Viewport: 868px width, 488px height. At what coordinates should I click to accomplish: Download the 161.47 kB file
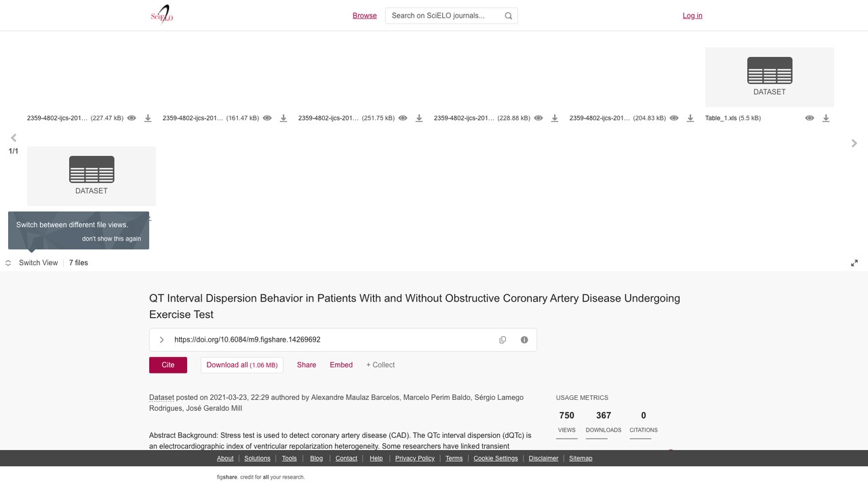click(x=283, y=118)
